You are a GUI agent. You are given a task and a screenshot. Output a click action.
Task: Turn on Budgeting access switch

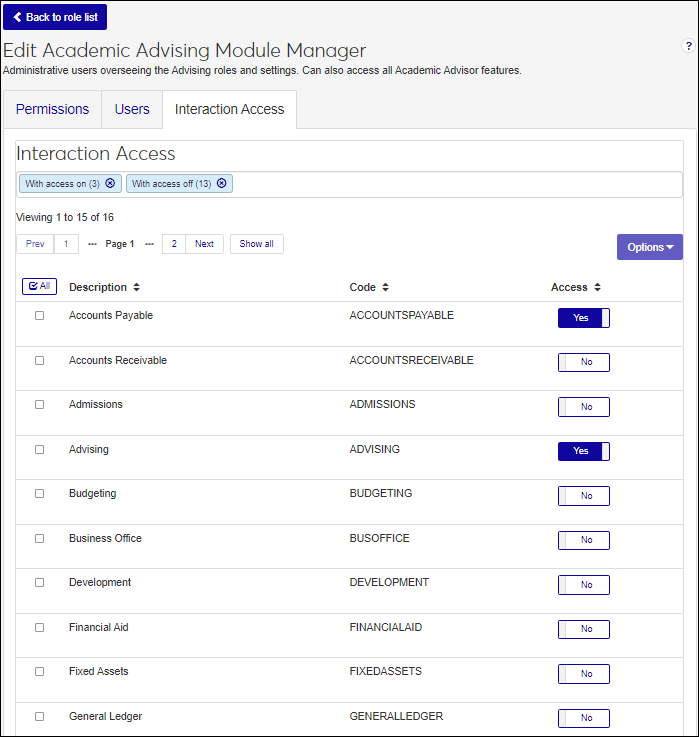pyautogui.click(x=583, y=496)
